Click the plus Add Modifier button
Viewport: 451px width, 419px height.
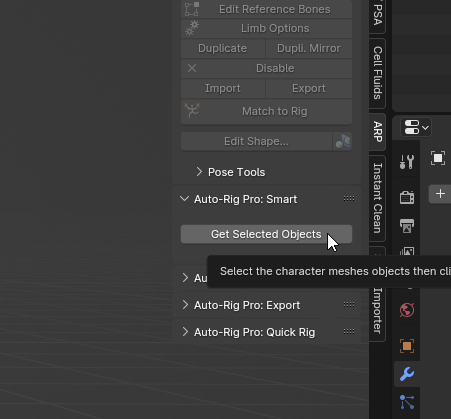tap(440, 194)
